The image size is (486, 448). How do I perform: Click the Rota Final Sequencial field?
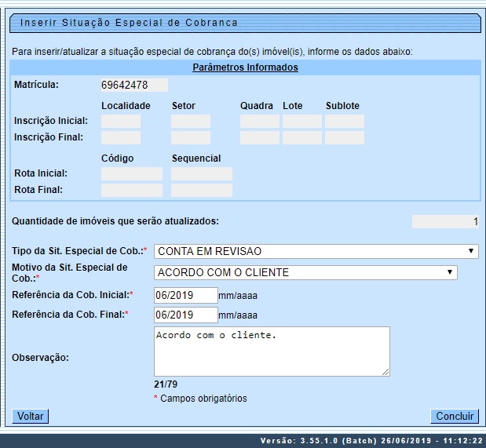point(202,190)
